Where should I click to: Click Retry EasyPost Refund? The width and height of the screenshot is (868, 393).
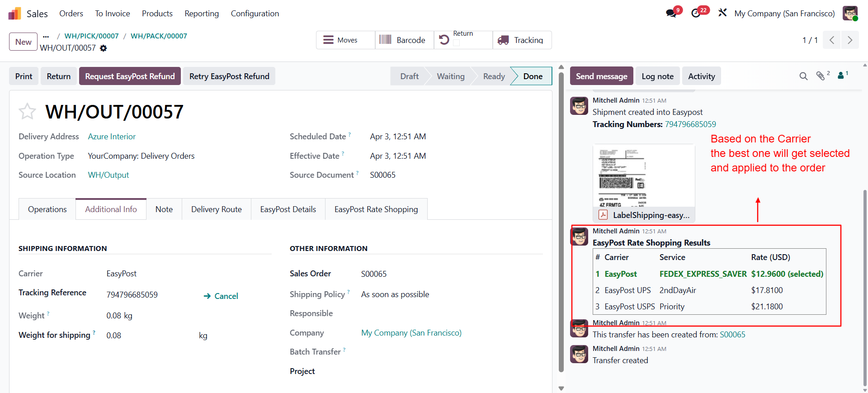(x=229, y=76)
